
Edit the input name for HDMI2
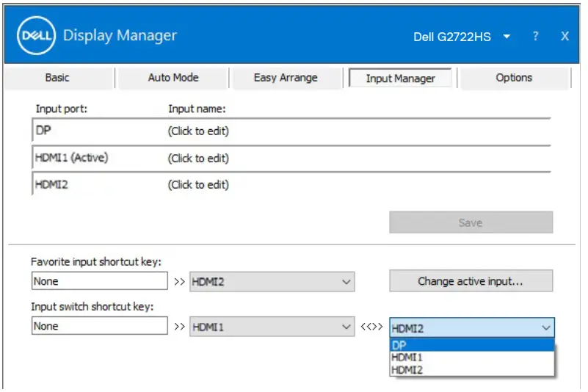click(198, 184)
